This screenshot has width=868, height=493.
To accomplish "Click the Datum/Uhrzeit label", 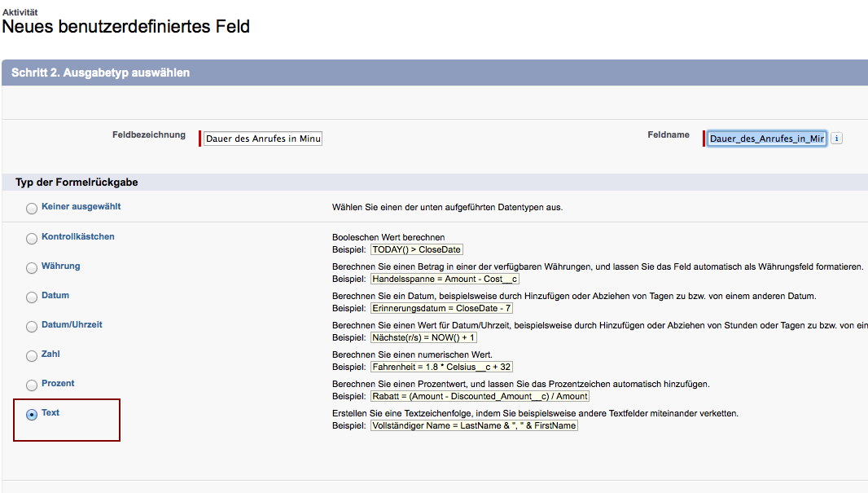I will click(x=72, y=324).
